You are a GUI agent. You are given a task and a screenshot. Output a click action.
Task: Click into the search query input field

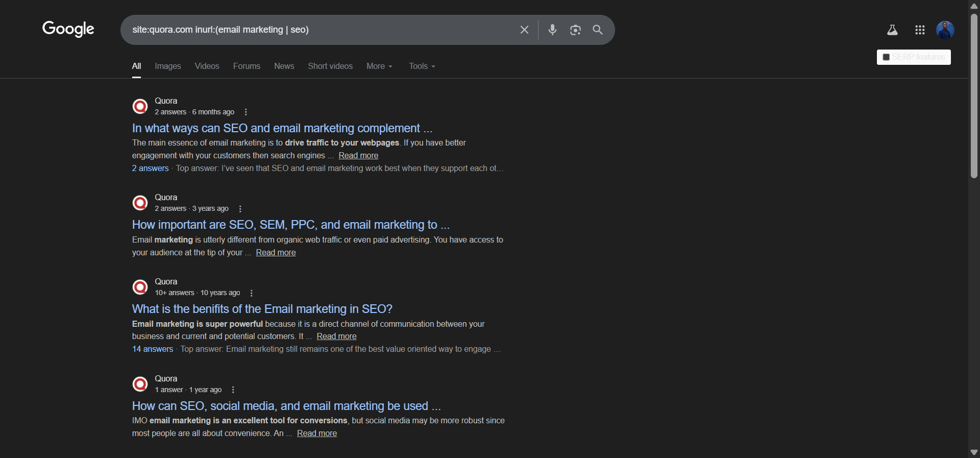tap(322, 30)
